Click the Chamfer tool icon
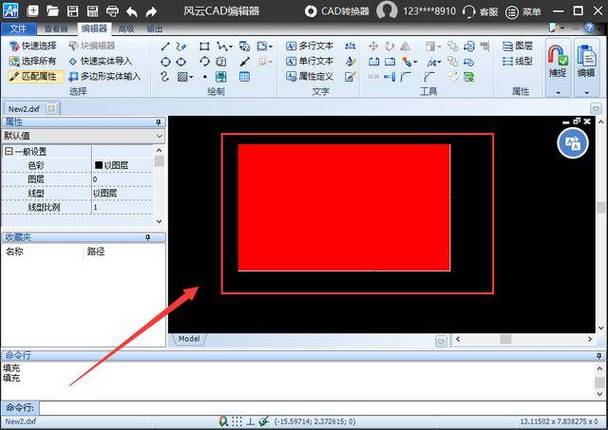This screenshot has width=608, height=430. 429,77
